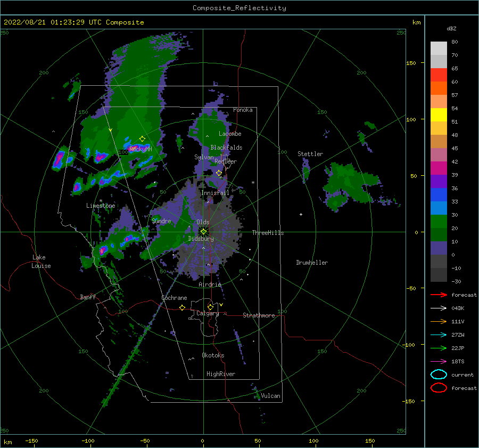Select the dark gray -30 to -10 swatch

point(439,275)
